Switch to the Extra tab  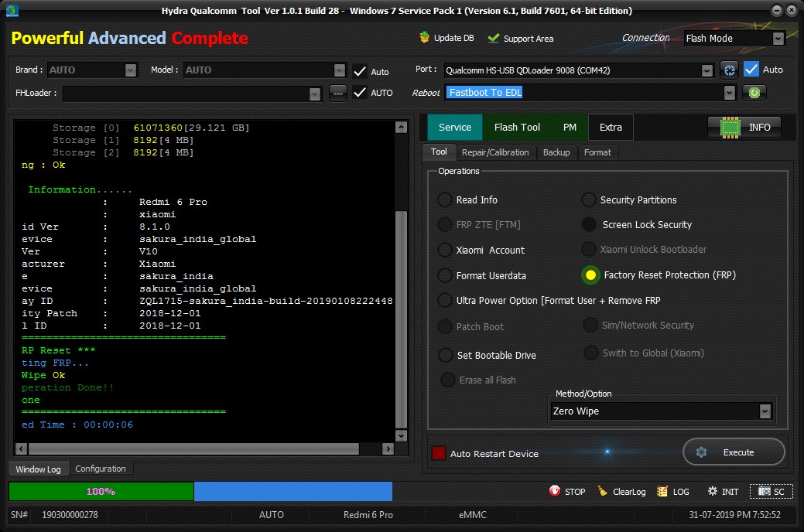tap(611, 127)
